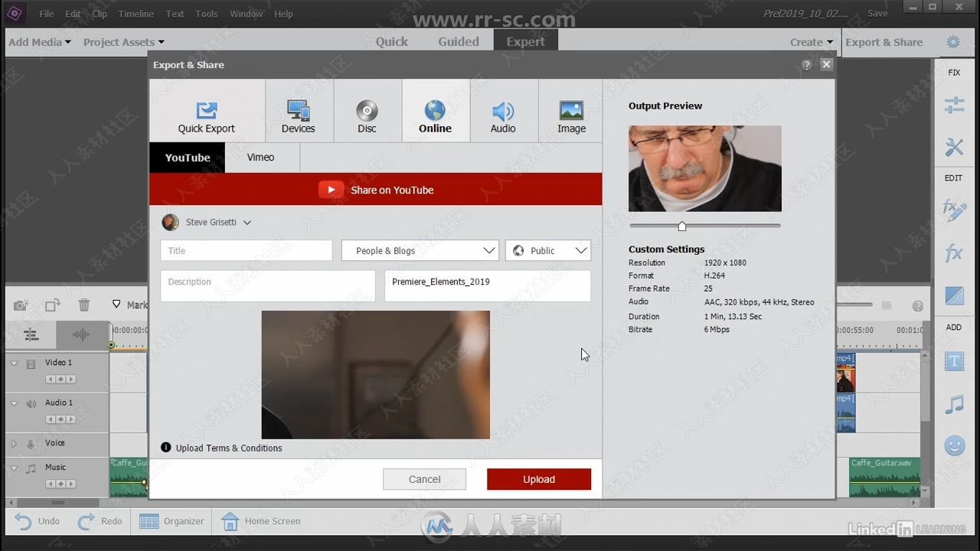
Task: Click the audio waveform view icon
Action: click(80, 334)
